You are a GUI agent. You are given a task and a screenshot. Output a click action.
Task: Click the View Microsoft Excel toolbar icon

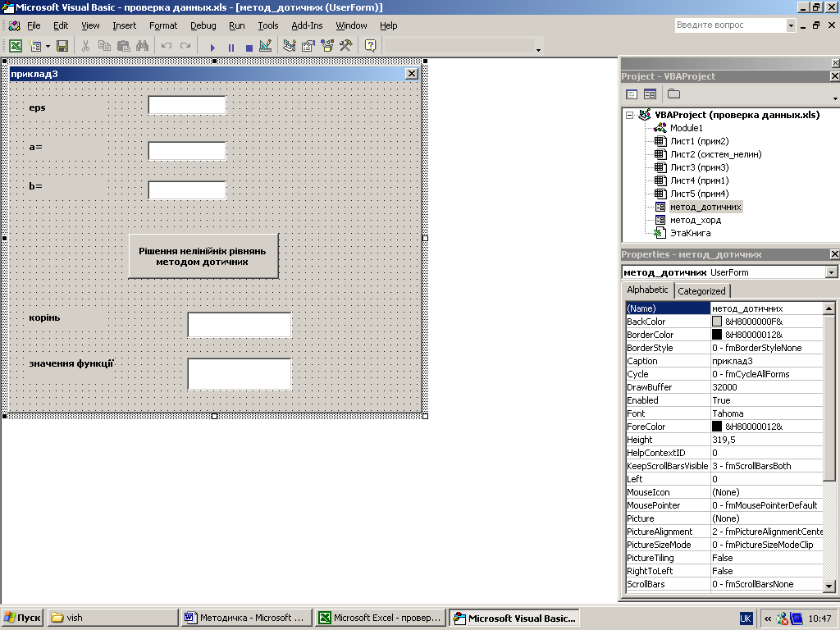(x=16, y=46)
